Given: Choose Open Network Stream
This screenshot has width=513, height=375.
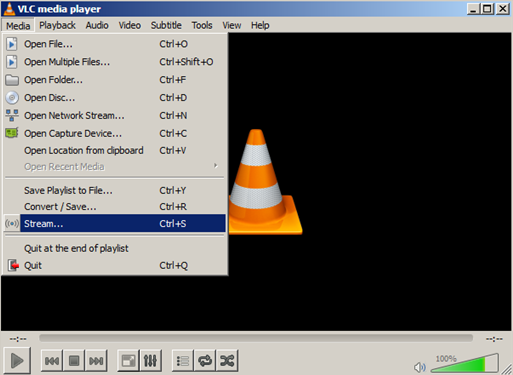Looking at the screenshot, I should pyautogui.click(x=115, y=116).
